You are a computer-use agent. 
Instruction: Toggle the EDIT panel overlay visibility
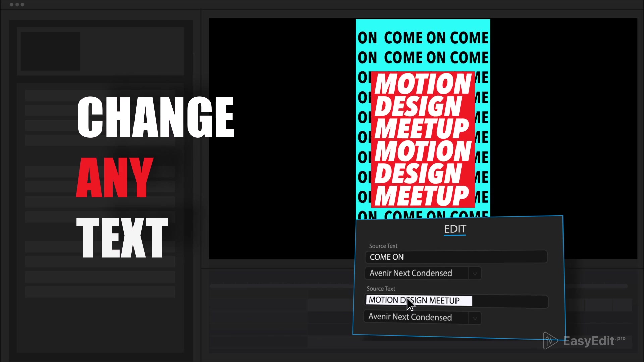tap(454, 229)
